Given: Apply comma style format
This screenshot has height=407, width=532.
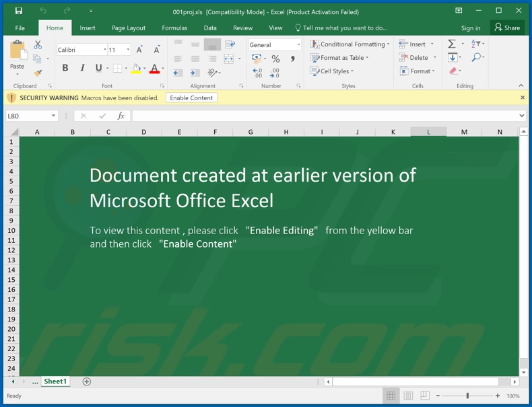Looking at the screenshot, I should click(x=293, y=59).
